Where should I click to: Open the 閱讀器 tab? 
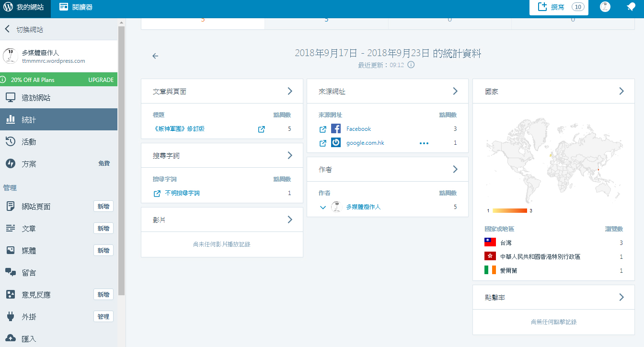tap(76, 7)
